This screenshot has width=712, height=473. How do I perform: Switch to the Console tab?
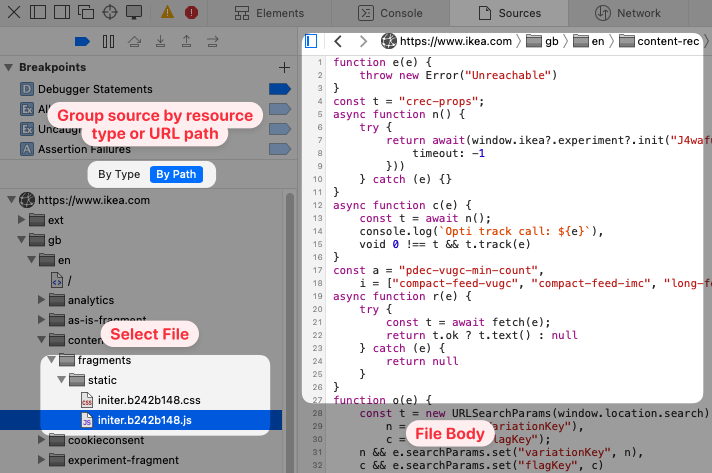pyautogui.click(x=391, y=13)
